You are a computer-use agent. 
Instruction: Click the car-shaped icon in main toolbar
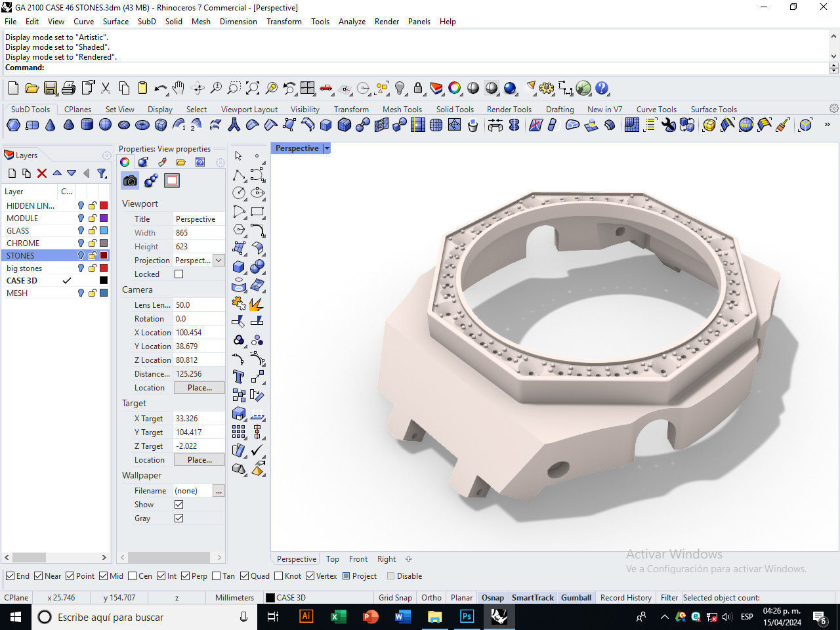click(x=326, y=88)
